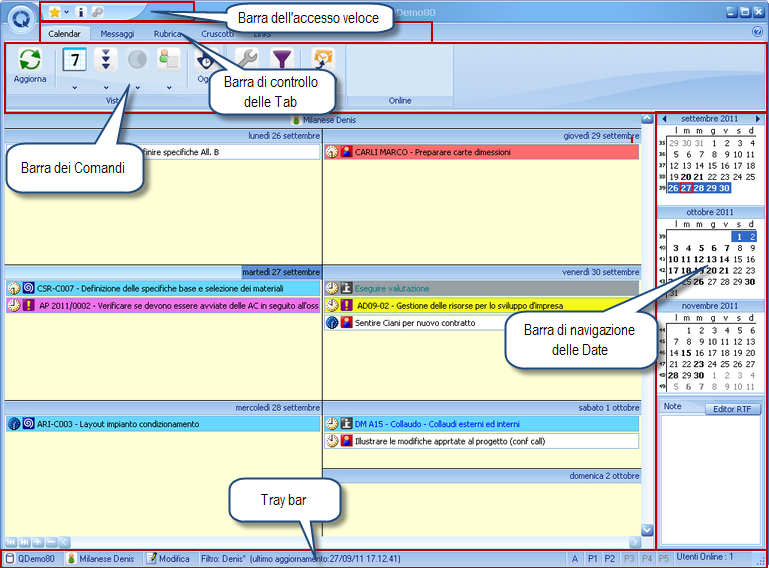
Task: Click the orange envelope clock icon
Action: coord(323,58)
